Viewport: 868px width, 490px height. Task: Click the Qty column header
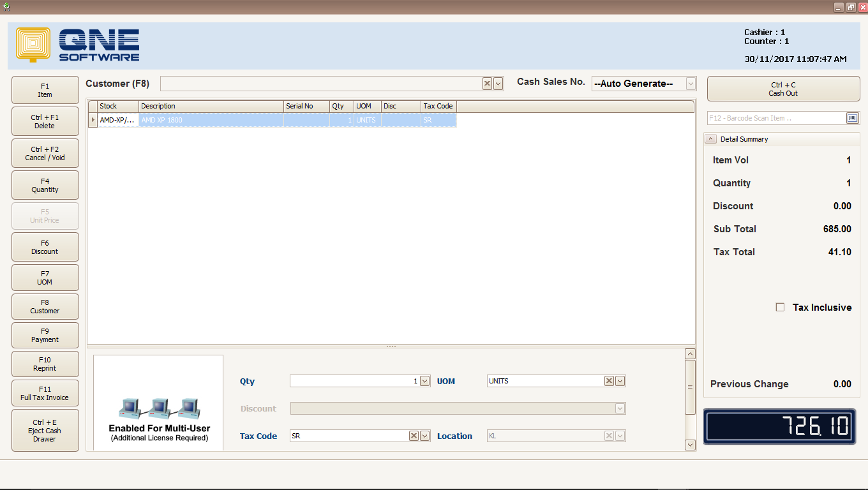click(342, 106)
